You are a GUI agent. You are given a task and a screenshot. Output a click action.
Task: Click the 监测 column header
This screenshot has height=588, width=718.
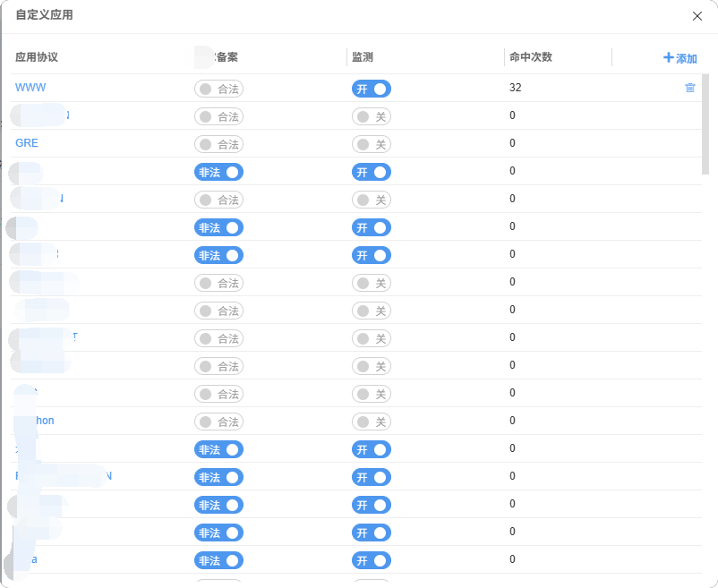click(x=363, y=57)
